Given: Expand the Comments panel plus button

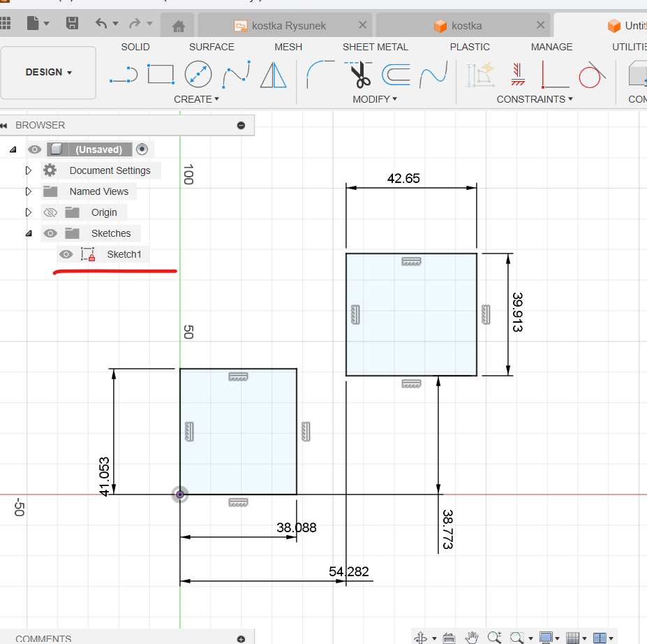Looking at the screenshot, I should (x=241, y=639).
